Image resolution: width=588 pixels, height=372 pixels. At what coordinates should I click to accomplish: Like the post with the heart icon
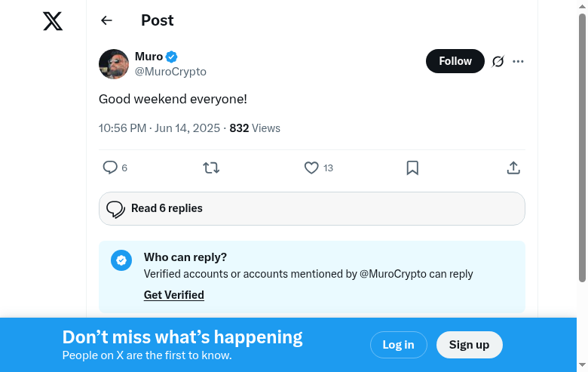pos(311,168)
